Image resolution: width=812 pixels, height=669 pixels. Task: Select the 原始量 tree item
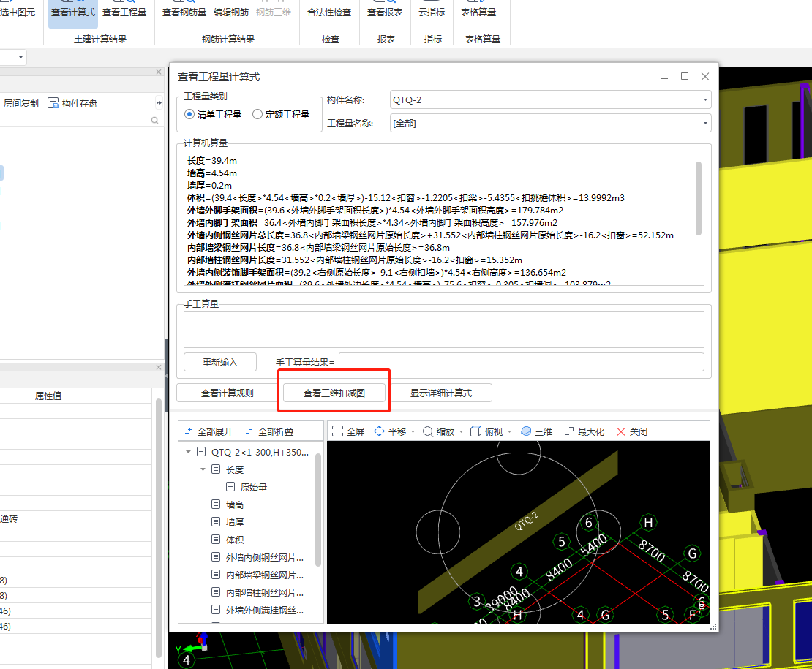click(x=254, y=487)
